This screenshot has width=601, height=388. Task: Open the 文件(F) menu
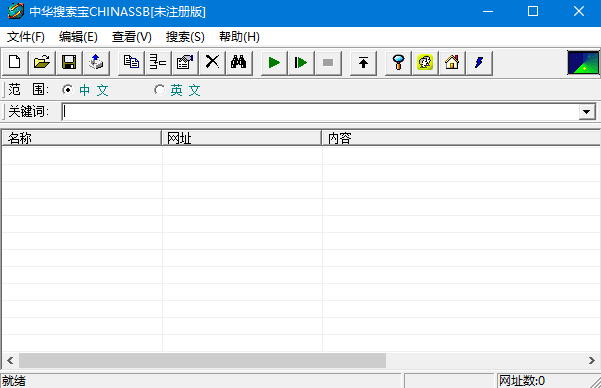point(26,37)
